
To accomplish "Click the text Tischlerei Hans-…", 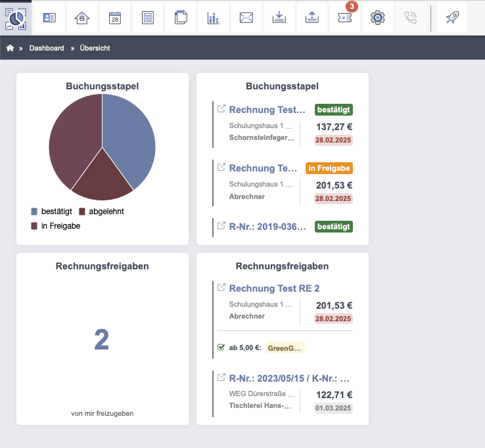I will tap(260, 406).
